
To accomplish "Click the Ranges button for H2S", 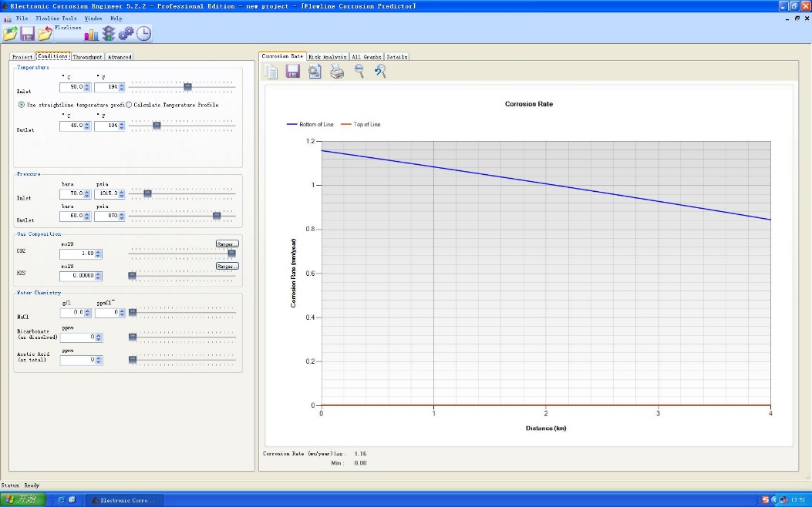I will click(x=227, y=266).
